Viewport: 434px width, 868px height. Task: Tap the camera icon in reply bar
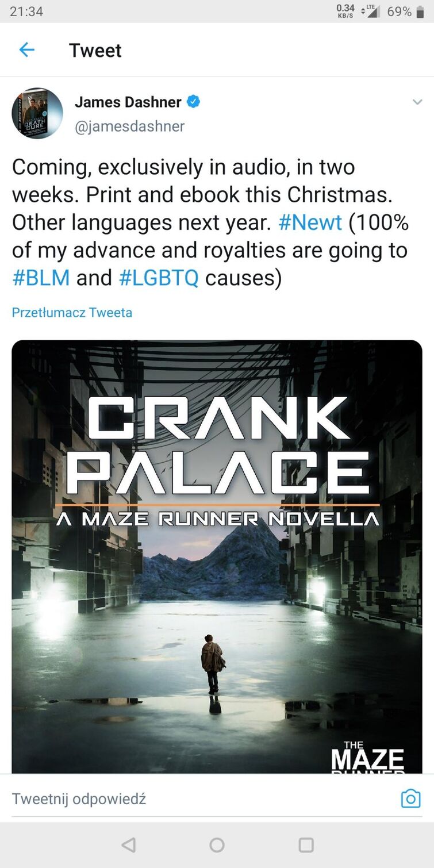tap(410, 798)
